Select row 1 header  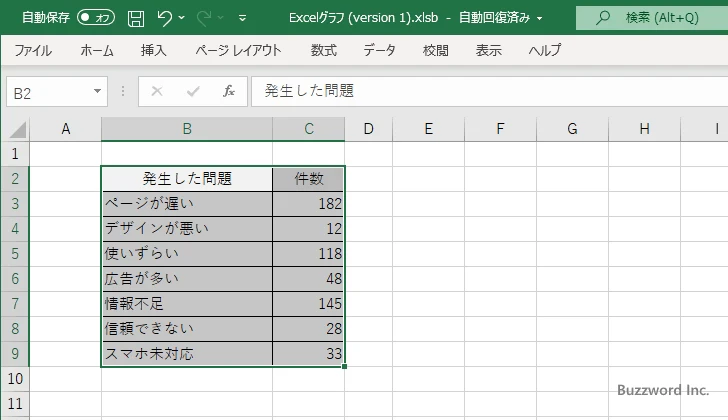point(15,154)
